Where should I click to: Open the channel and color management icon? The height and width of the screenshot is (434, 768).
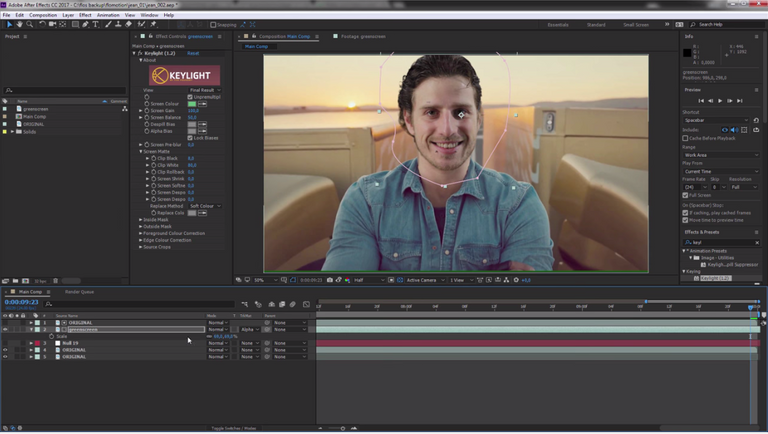tap(347, 280)
